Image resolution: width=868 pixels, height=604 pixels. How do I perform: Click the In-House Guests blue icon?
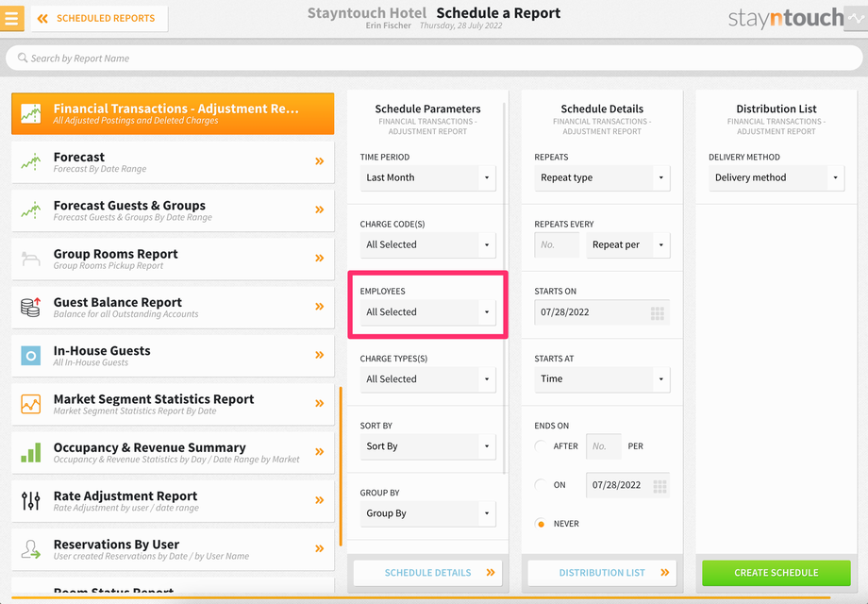pos(31,356)
